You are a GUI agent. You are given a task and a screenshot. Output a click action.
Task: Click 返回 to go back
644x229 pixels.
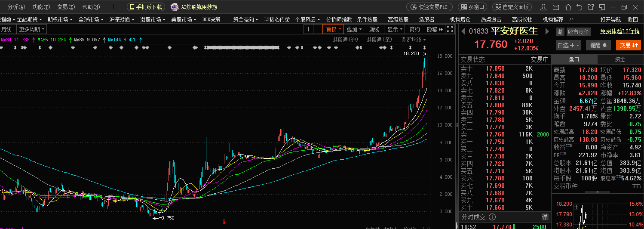tap(633, 19)
